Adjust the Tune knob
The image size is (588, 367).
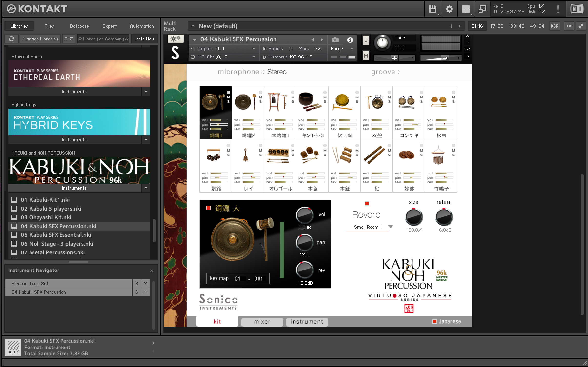382,42
